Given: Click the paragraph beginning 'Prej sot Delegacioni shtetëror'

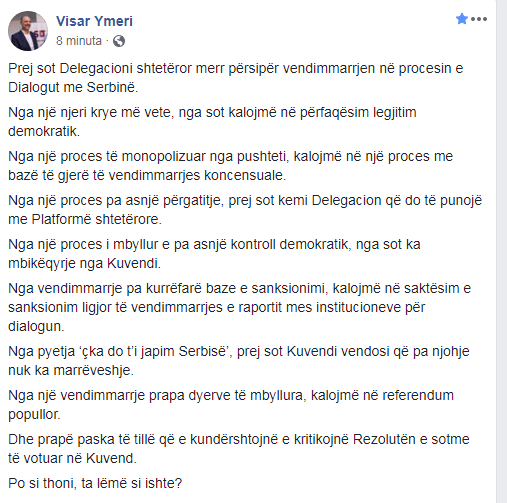Looking at the screenshot, I should pos(236,78).
